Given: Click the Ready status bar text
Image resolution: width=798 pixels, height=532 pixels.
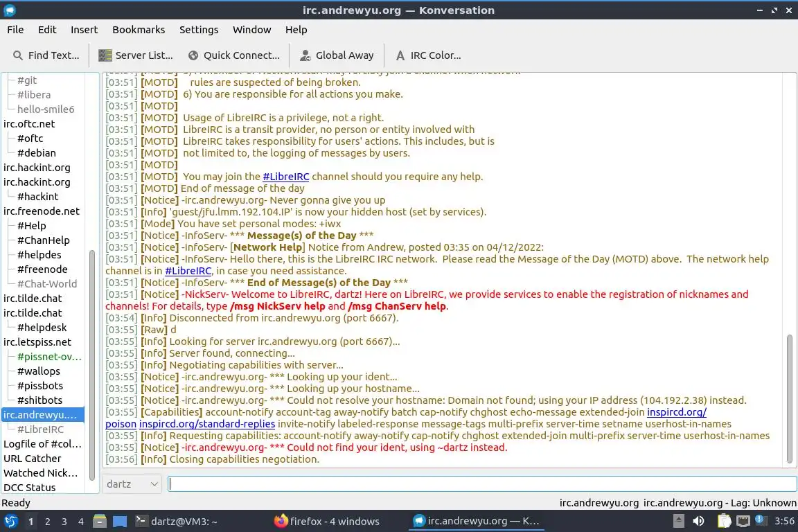Looking at the screenshot, I should click(x=16, y=503).
